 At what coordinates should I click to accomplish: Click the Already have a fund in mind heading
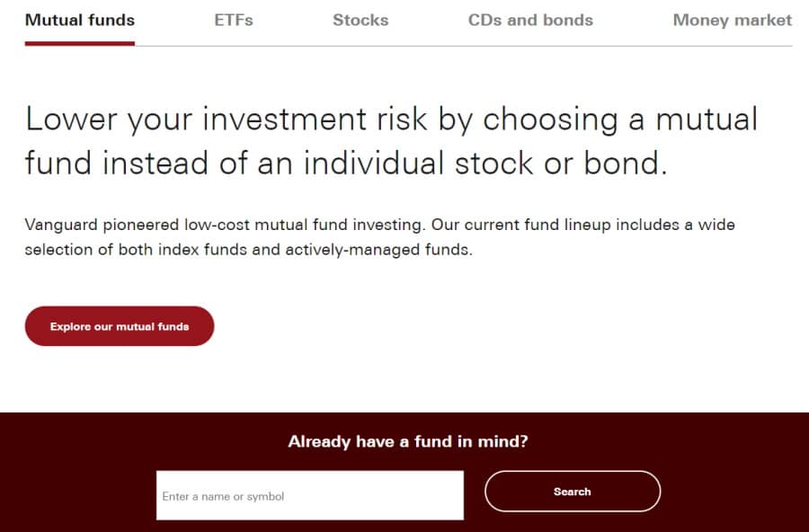click(408, 441)
